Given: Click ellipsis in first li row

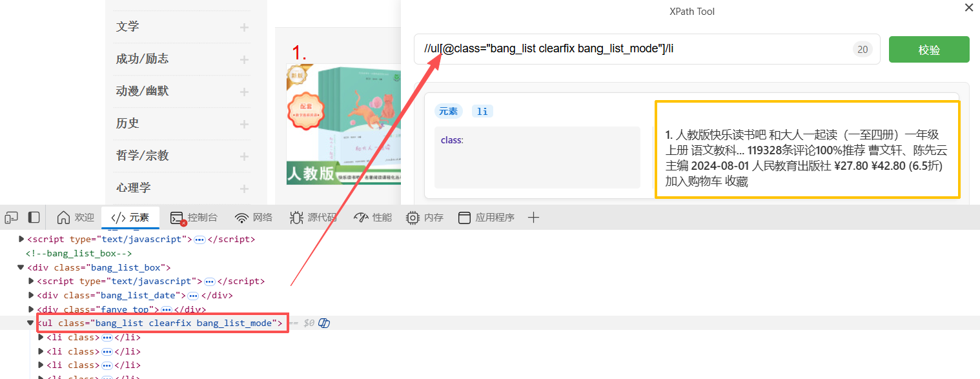Looking at the screenshot, I should 107,337.
